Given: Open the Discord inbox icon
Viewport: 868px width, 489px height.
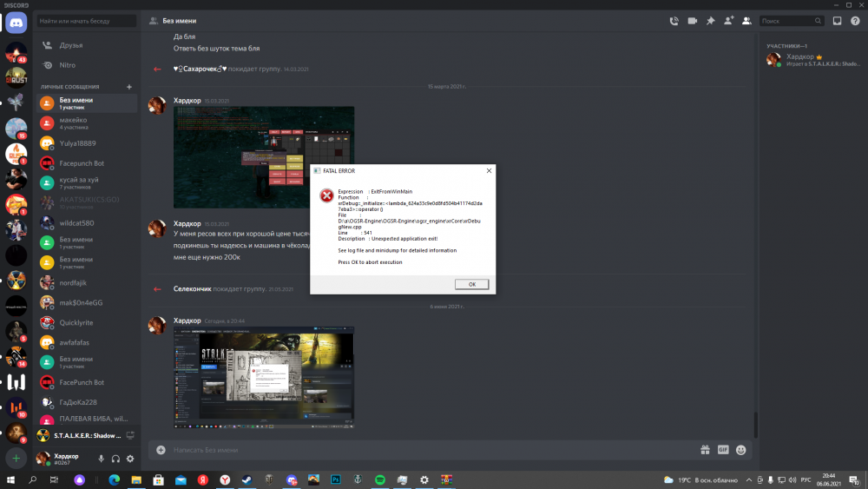Looking at the screenshot, I should [x=837, y=21].
